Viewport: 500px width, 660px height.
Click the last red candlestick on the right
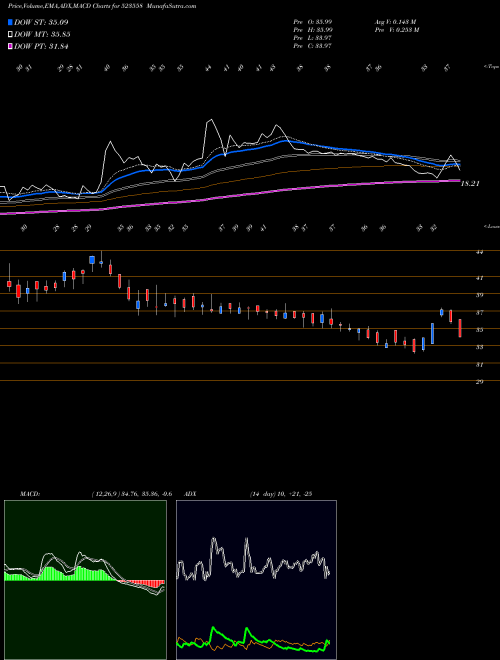pos(460,328)
